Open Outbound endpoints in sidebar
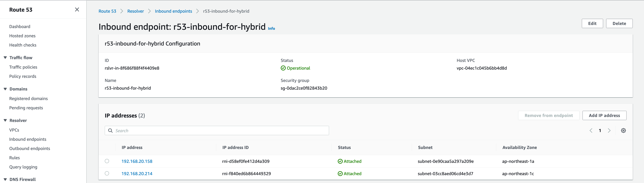The width and height of the screenshot is (644, 183). tap(30, 149)
